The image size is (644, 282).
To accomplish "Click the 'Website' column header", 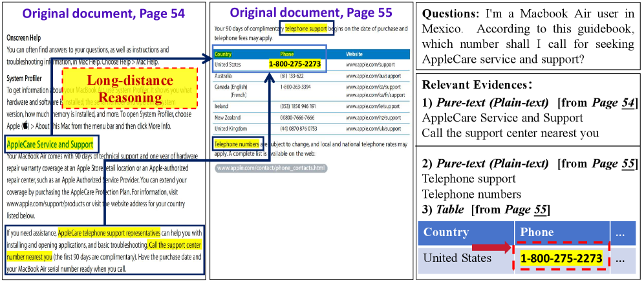I will click(x=354, y=54).
